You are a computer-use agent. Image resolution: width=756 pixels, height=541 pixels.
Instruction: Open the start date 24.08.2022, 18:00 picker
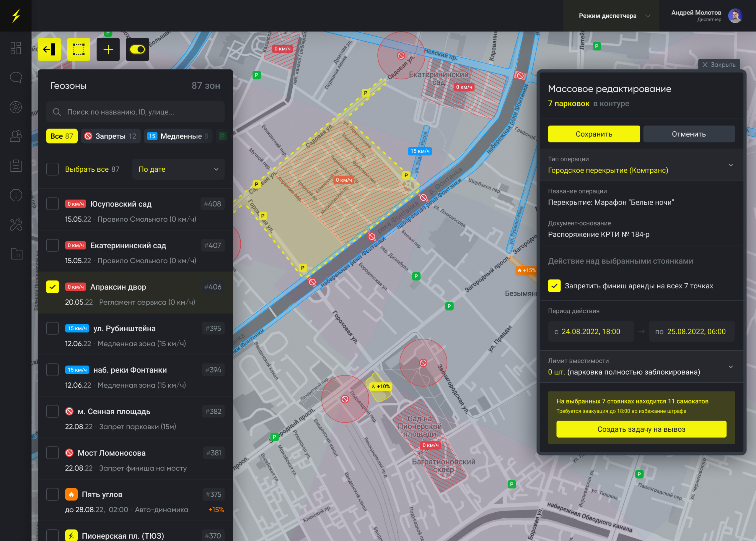[591, 332]
